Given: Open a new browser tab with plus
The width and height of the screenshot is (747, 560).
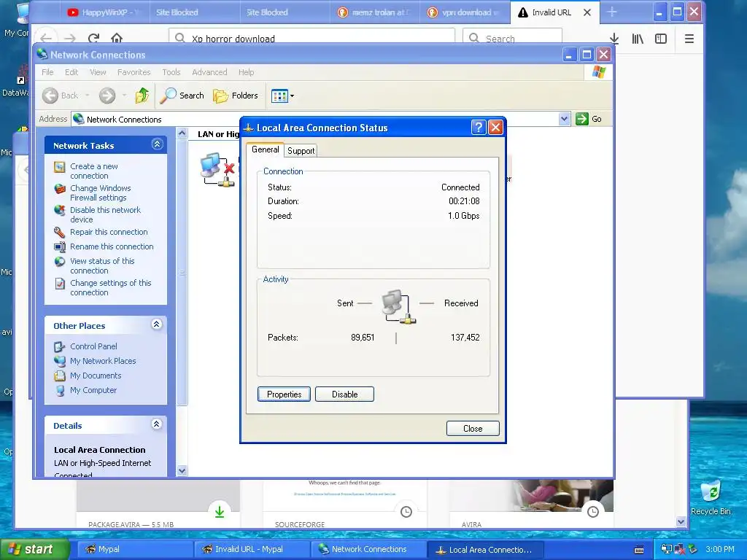Looking at the screenshot, I should [612, 12].
